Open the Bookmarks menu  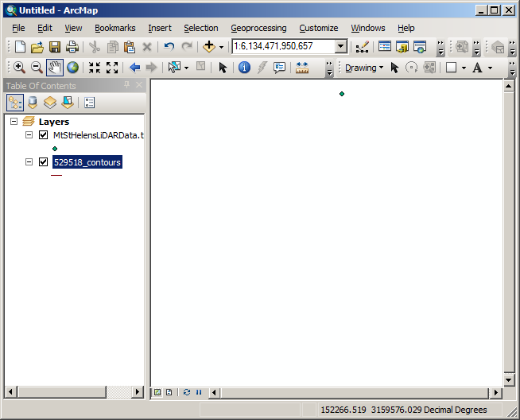tap(114, 28)
